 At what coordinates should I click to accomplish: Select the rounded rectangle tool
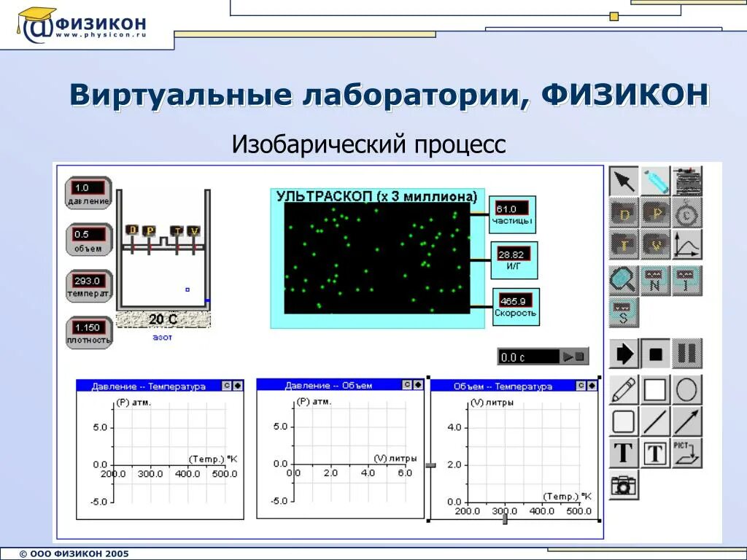point(624,421)
